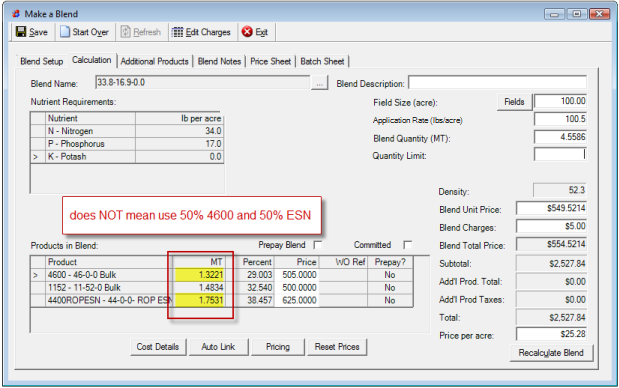
Task: Click the Cost Details button
Action: (158, 347)
